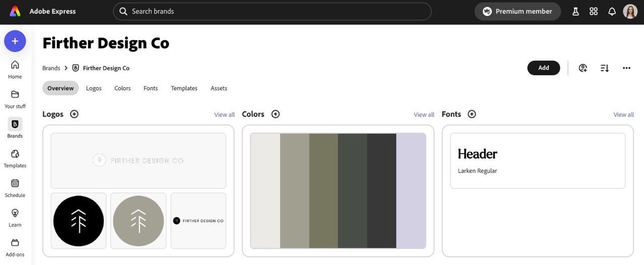Click the beaker labs icon
This screenshot has height=265, width=644.
point(576,11)
